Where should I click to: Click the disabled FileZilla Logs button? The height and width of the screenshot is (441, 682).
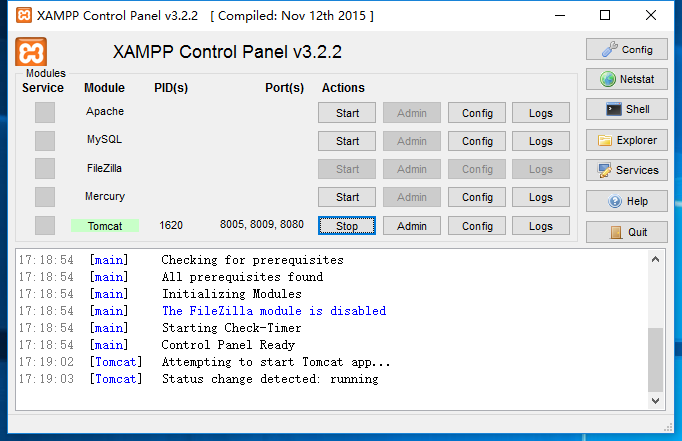tap(541, 169)
